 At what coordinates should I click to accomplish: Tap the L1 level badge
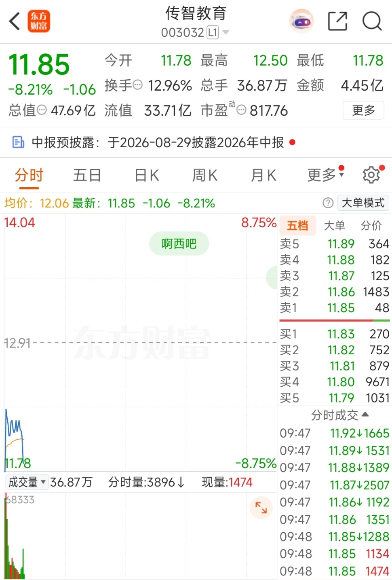coord(213,32)
